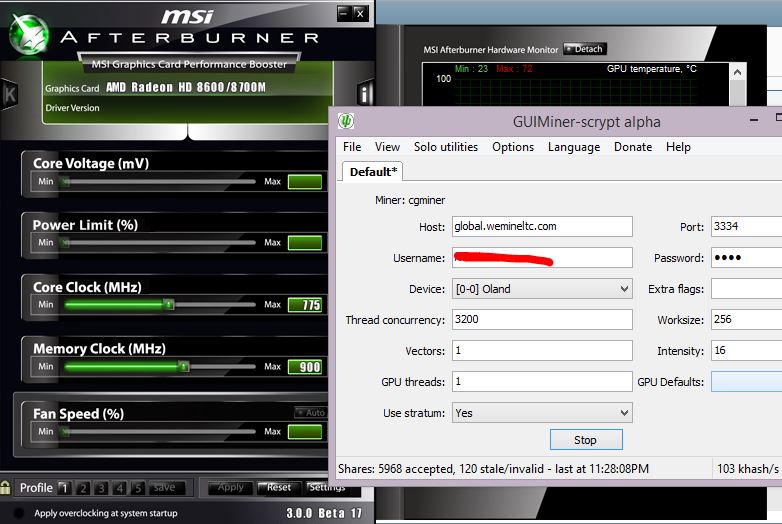
Task: Click Detach in the Hardware Monitor
Action: click(585, 49)
